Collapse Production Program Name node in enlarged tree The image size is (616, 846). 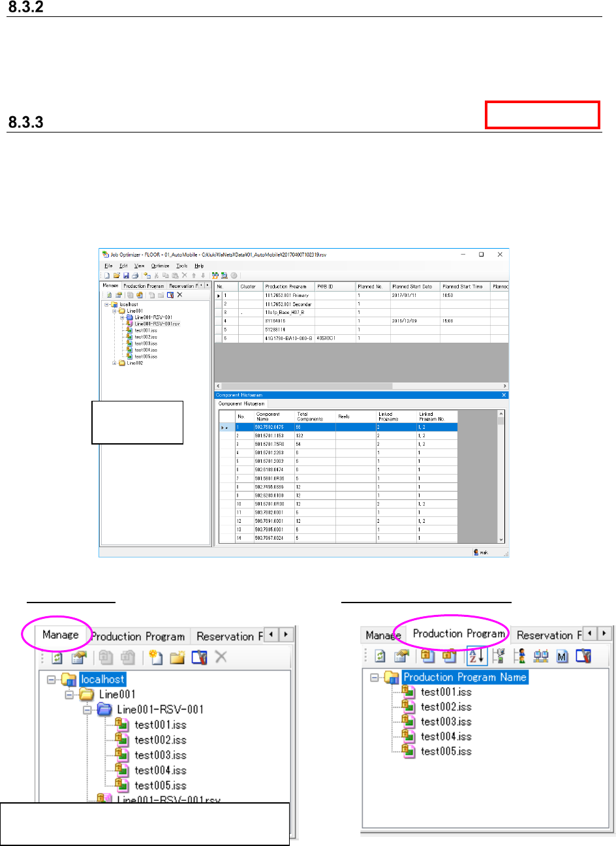(375, 678)
